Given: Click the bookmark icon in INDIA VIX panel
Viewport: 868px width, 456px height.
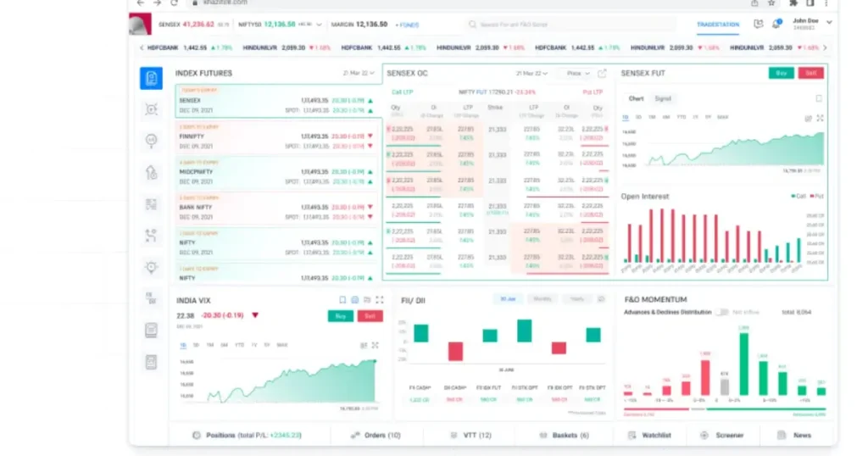Looking at the screenshot, I should click(342, 300).
